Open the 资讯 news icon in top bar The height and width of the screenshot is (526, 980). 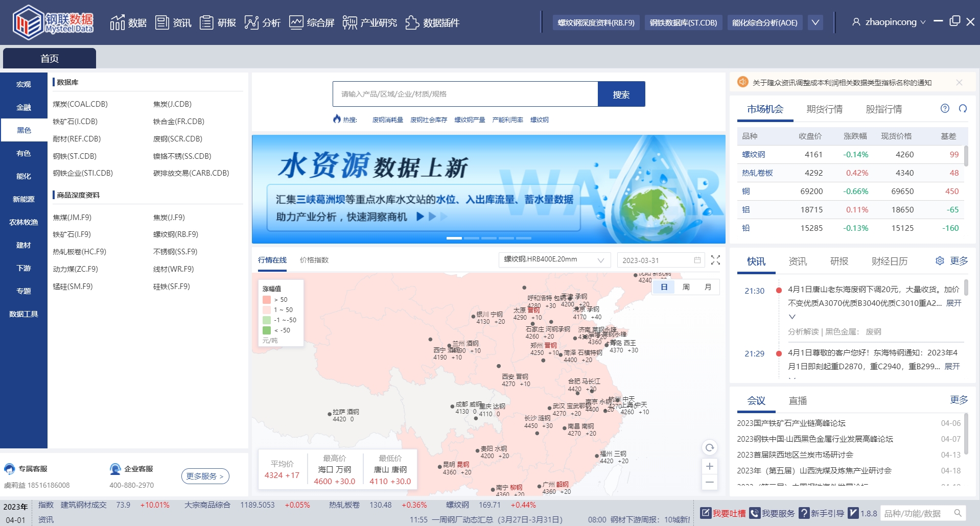coord(162,22)
